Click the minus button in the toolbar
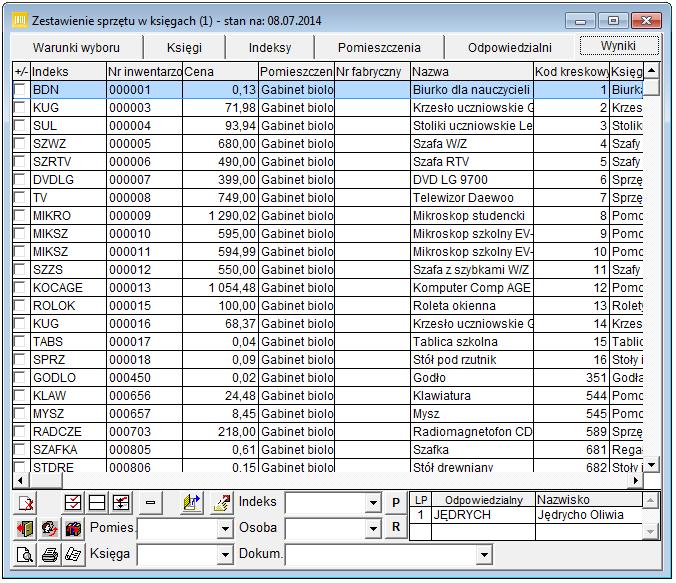 pyautogui.click(x=150, y=503)
